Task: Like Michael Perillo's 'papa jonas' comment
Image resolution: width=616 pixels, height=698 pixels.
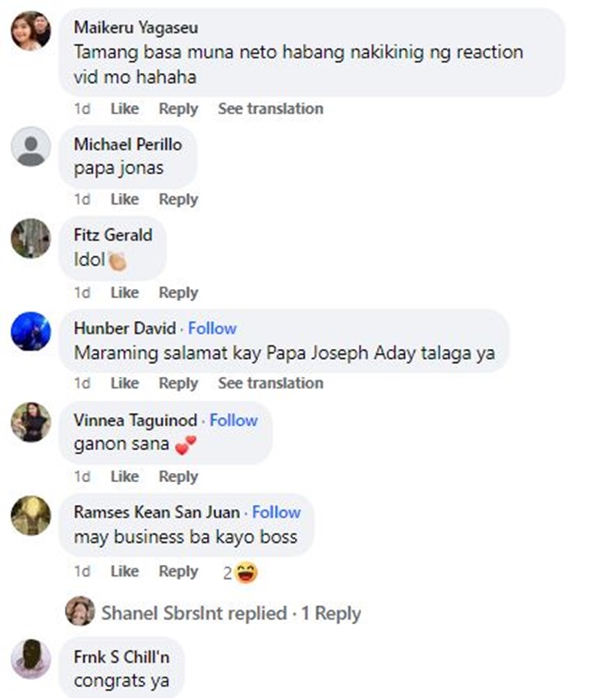Action: click(125, 199)
